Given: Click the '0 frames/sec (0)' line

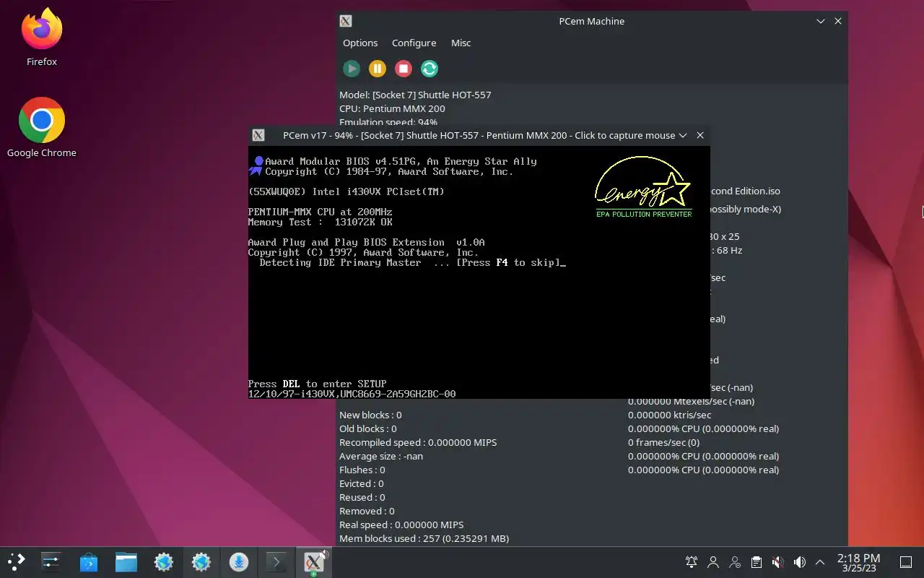Looking at the screenshot, I should 663,442.
